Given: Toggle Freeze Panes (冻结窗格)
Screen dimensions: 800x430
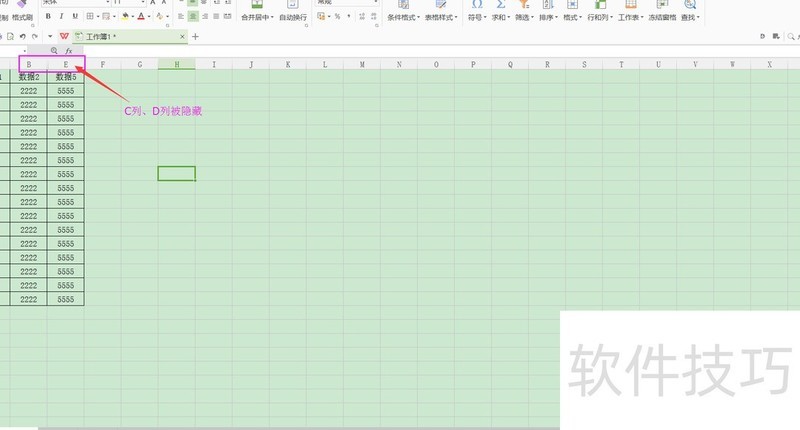Looking at the screenshot, I should click(x=662, y=11).
